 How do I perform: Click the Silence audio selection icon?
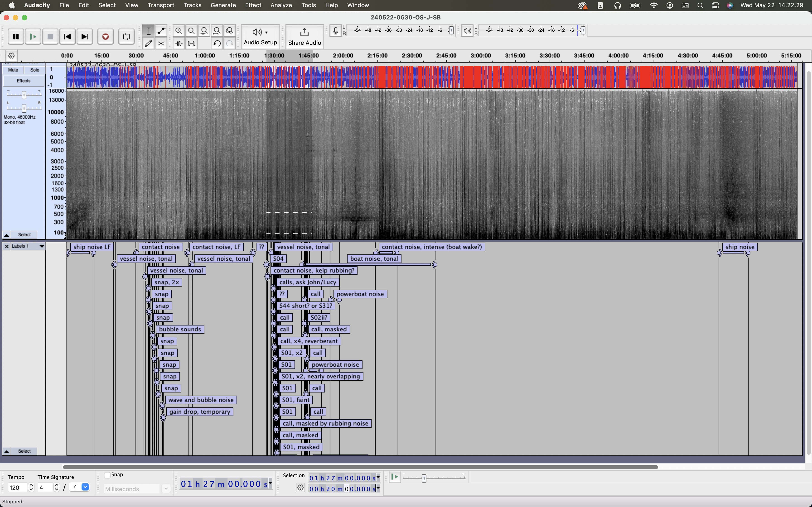[192, 43]
